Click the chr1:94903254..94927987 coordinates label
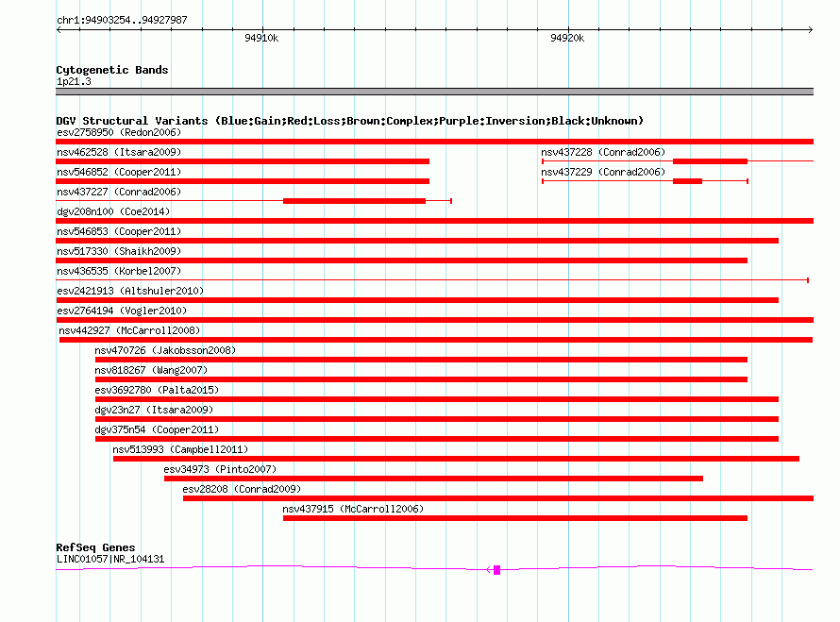This screenshot has height=622, width=840. coord(122,21)
